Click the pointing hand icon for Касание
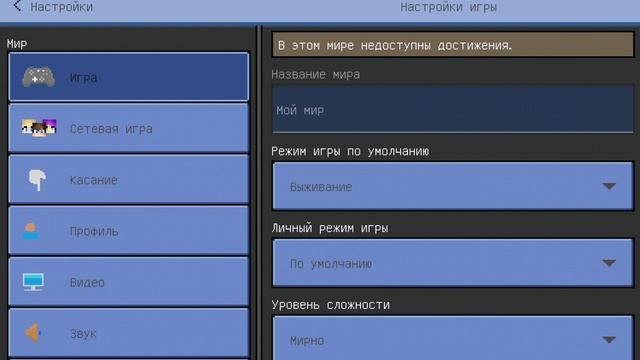The image size is (640, 360). [38, 180]
